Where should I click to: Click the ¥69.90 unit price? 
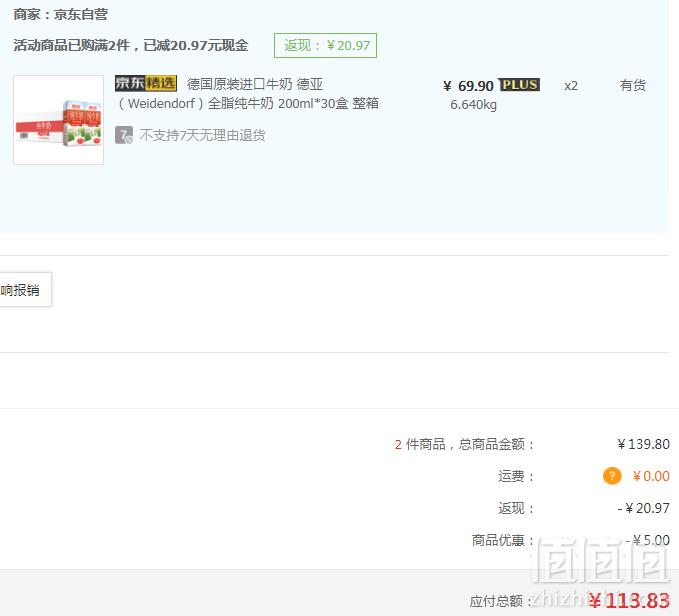[x=469, y=86]
